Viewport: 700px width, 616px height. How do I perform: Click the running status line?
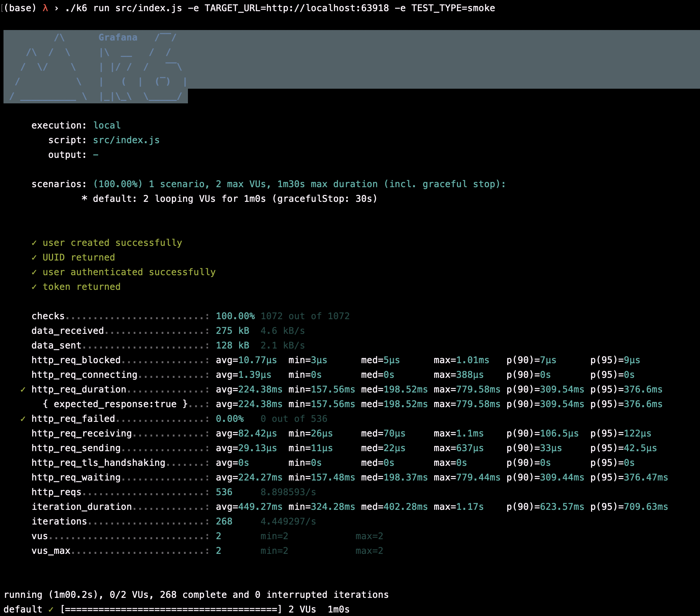pos(196,595)
